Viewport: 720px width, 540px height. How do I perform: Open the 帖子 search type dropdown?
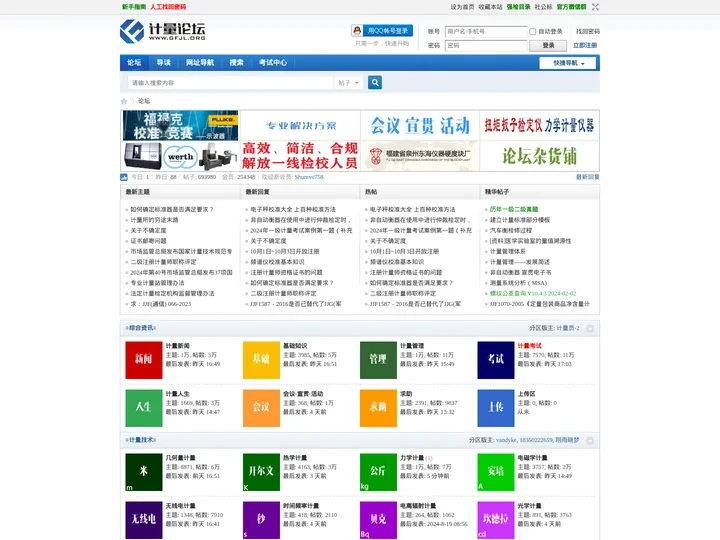(x=349, y=83)
